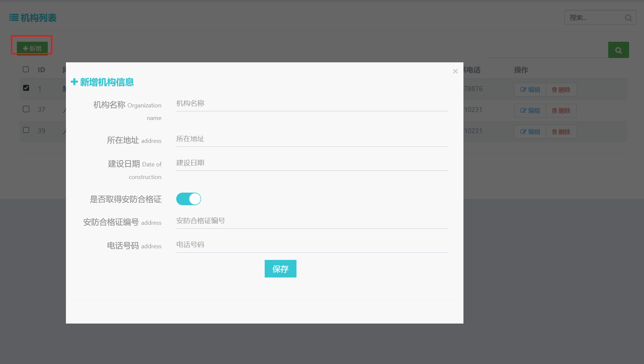Click the list icon beside 机构列表
This screenshot has width=644, height=364.
point(14,18)
